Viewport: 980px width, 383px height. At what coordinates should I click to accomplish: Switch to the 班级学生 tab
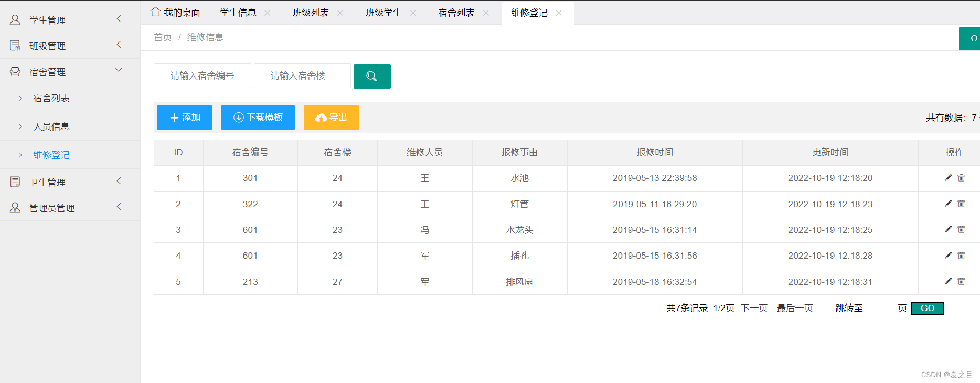384,13
